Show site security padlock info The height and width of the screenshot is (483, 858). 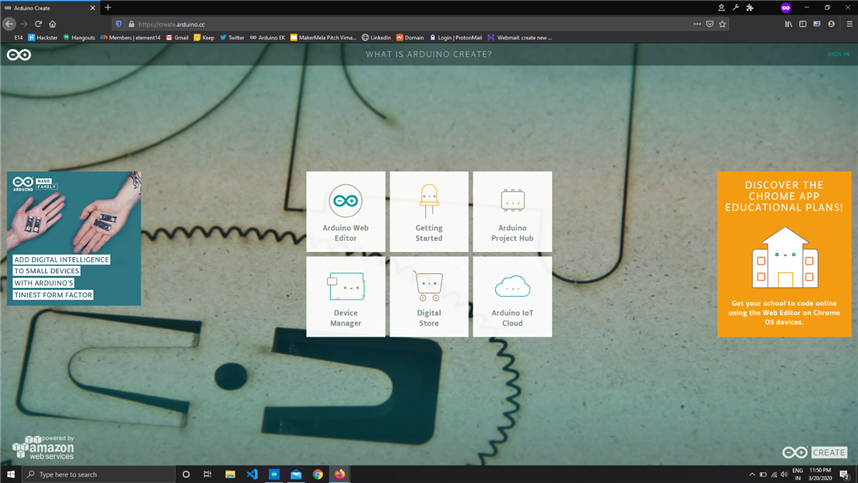[x=131, y=24]
